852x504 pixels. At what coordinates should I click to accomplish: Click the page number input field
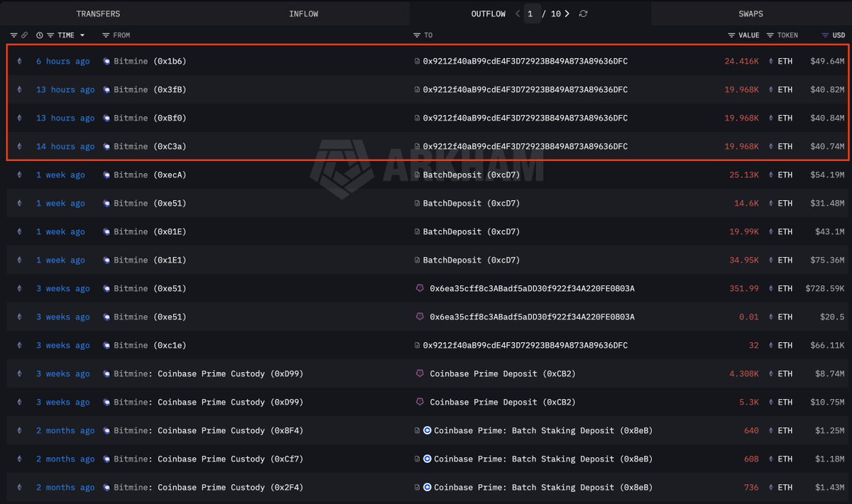(532, 13)
